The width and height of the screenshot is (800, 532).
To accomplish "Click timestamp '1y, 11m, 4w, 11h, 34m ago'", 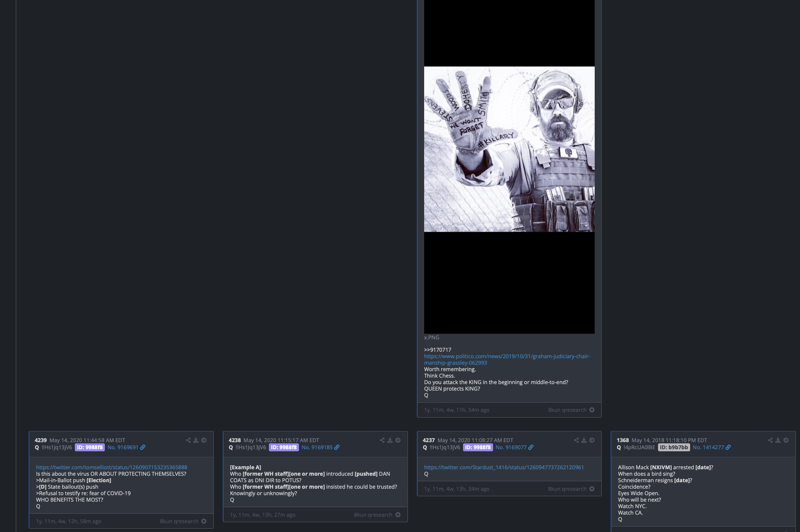I will pos(457,410).
